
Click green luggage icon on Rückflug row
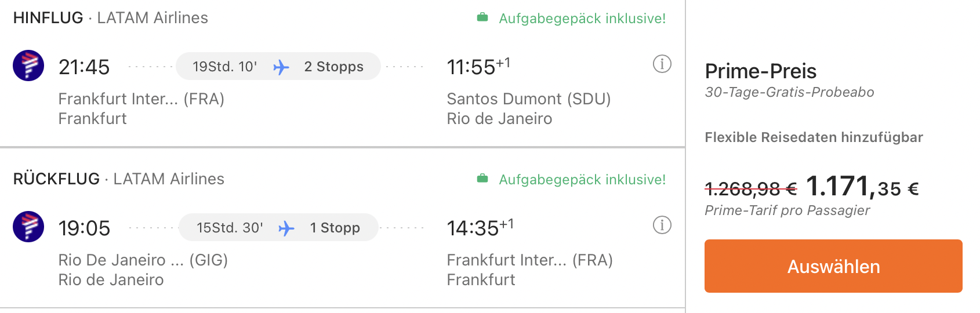(x=482, y=179)
